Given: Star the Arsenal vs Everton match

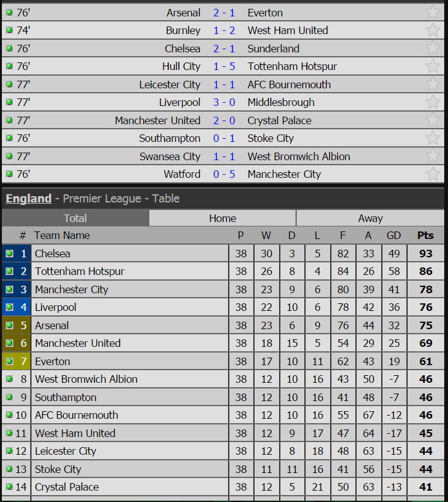Looking at the screenshot, I should (433, 12).
